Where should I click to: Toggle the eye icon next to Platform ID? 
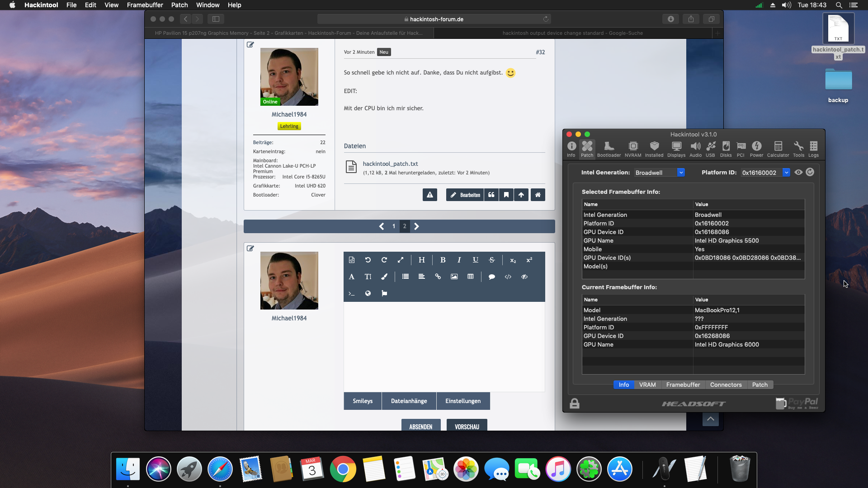pyautogui.click(x=798, y=172)
